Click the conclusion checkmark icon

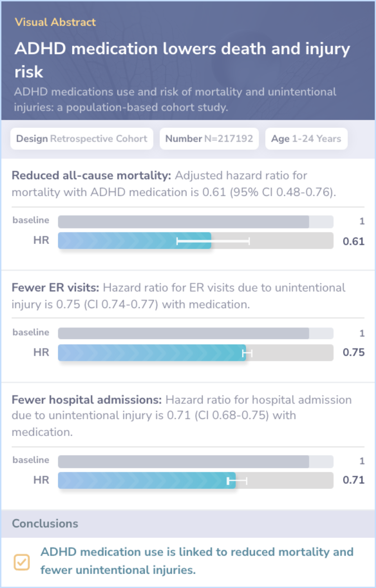pyautogui.click(x=22, y=562)
